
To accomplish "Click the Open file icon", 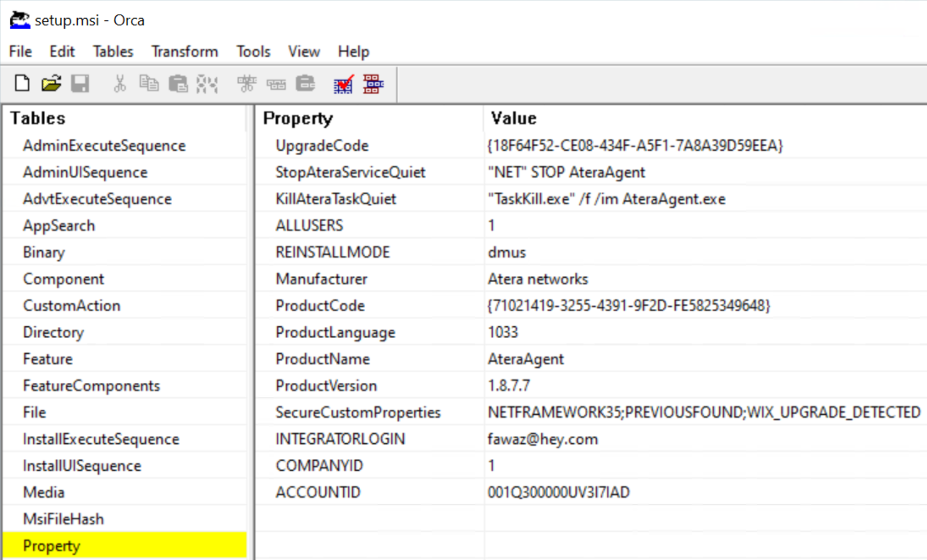I will click(x=51, y=83).
